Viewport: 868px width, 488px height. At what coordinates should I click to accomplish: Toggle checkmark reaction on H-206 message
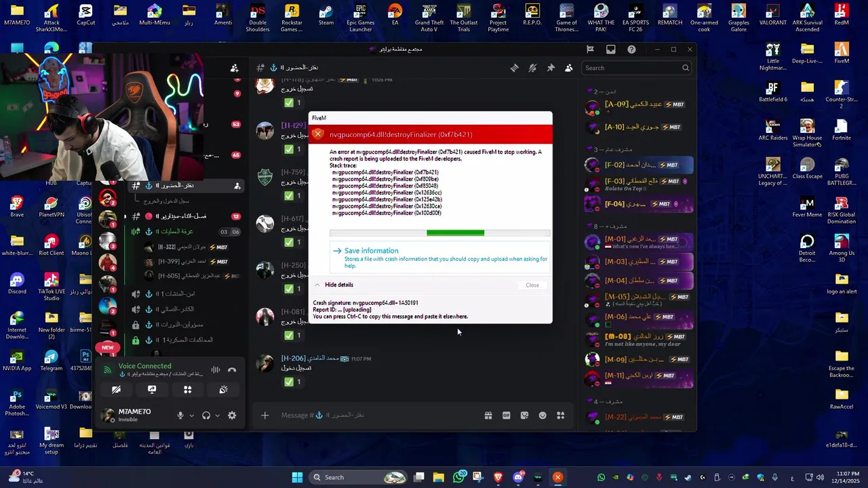pos(292,382)
